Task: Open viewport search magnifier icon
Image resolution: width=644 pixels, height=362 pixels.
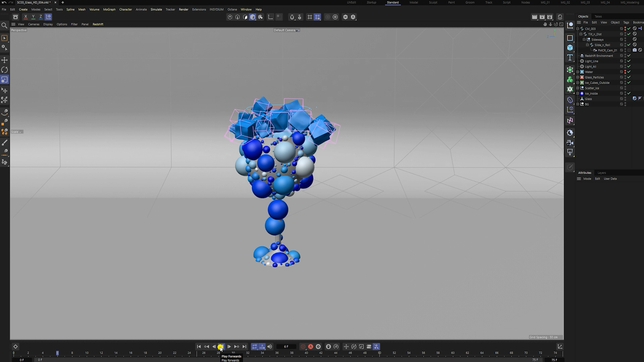Action: point(4,25)
